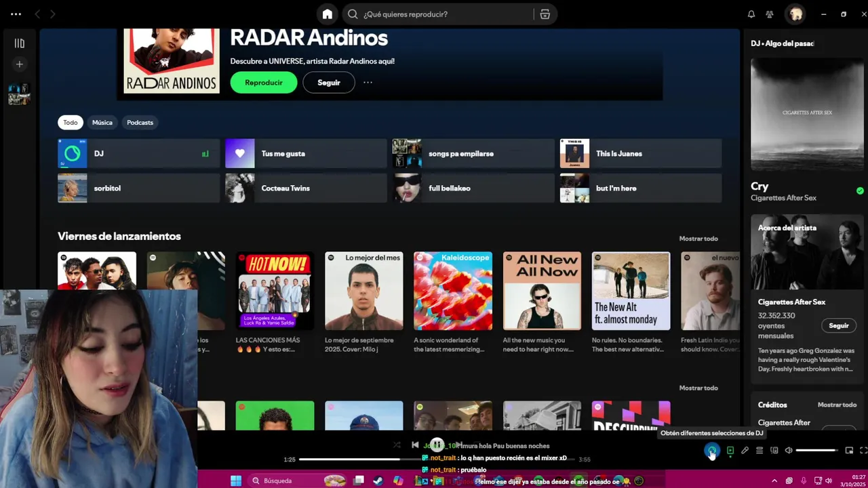868x488 pixels.
Task: Adjust the Spotify volume slider
Action: 816,451
